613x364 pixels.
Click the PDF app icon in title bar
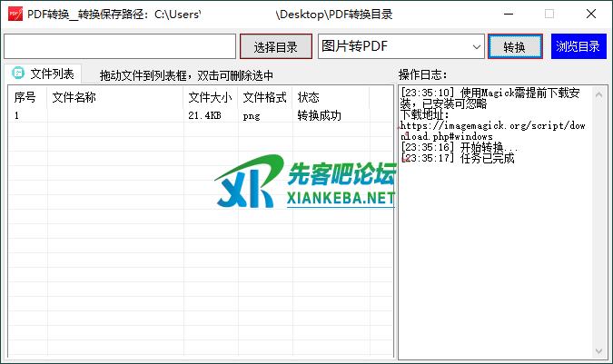(14, 14)
